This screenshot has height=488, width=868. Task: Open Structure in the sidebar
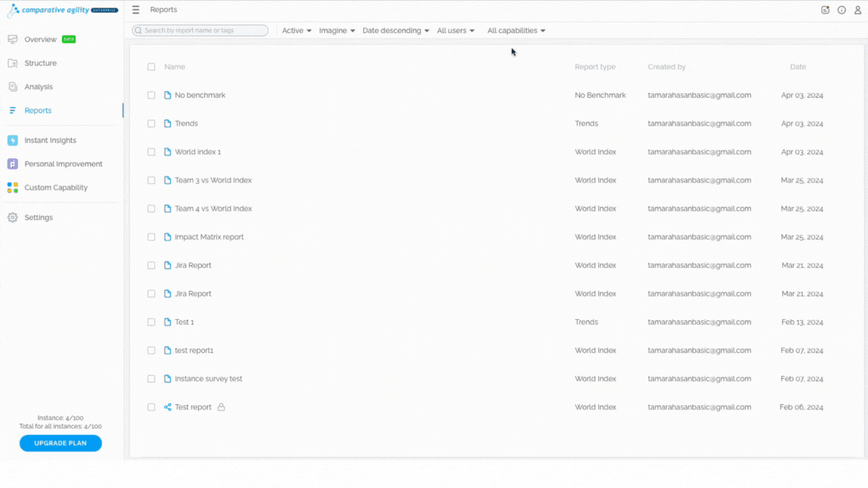(41, 63)
